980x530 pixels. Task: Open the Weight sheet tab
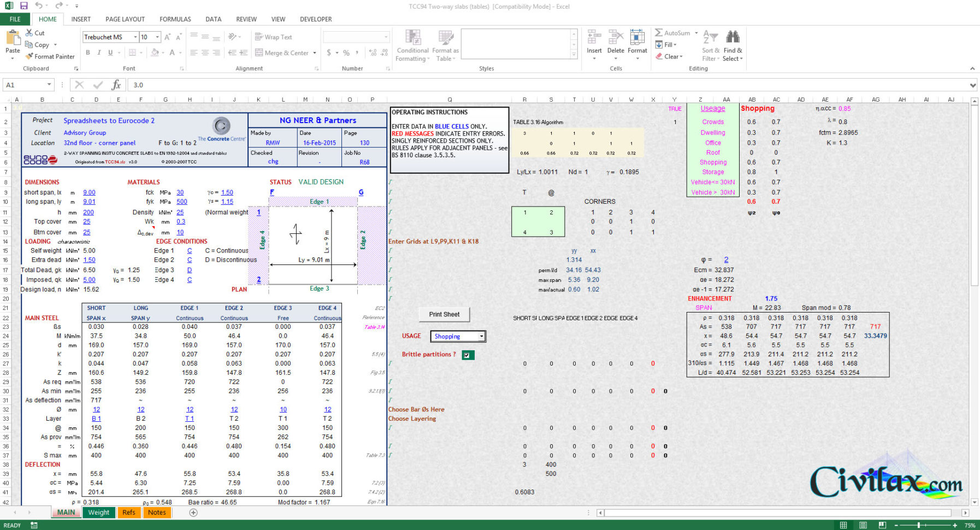(98, 513)
